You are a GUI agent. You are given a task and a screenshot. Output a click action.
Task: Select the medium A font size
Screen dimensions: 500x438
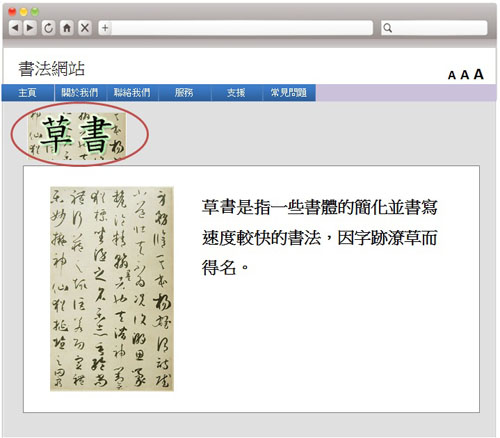click(465, 75)
